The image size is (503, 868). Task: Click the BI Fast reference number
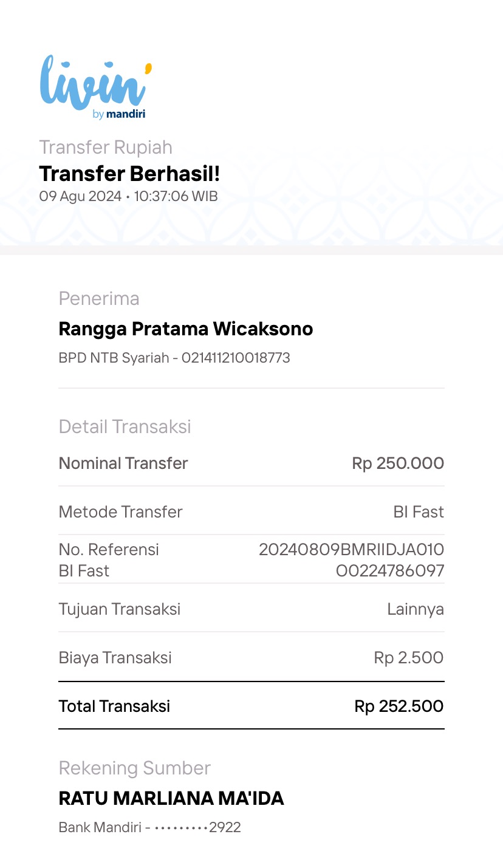(352, 560)
